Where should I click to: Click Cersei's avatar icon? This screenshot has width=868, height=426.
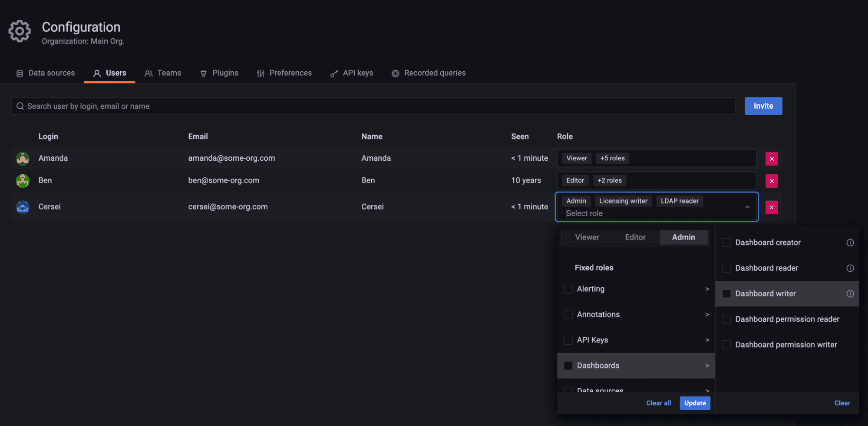23,207
